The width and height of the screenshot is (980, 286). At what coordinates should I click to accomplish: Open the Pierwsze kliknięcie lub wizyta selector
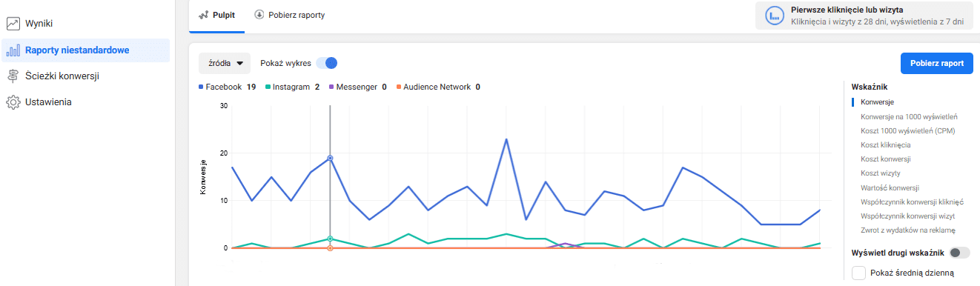pos(863,16)
